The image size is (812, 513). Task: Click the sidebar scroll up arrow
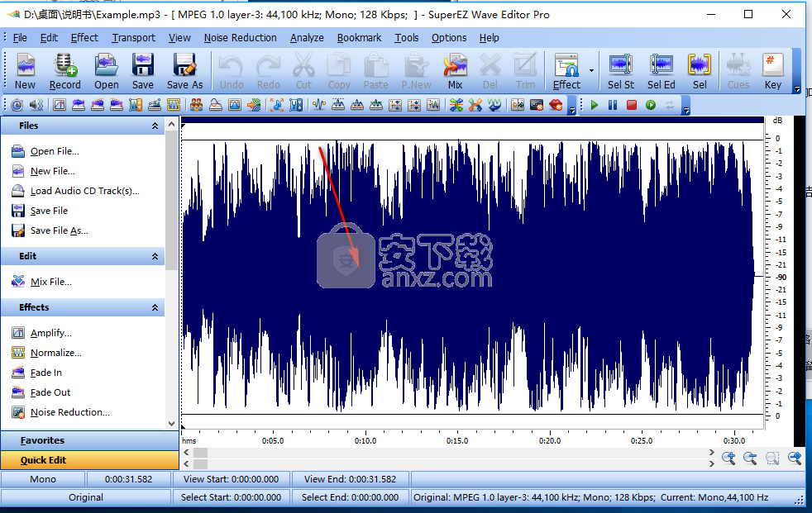172,125
